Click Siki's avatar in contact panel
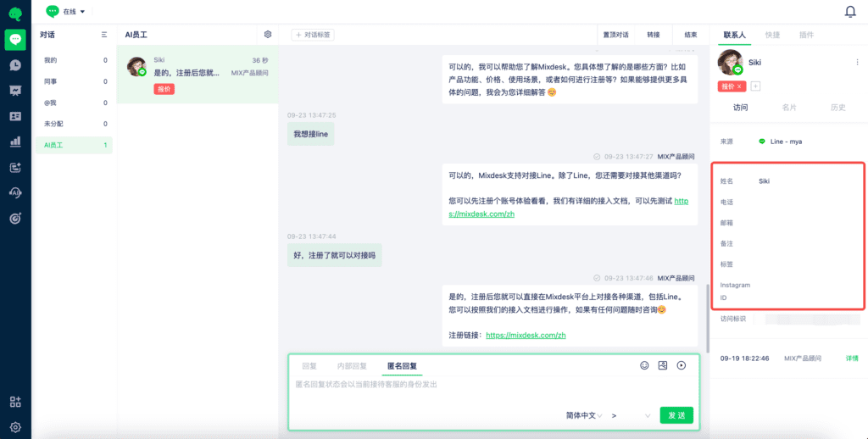The image size is (868, 439). pos(730,63)
